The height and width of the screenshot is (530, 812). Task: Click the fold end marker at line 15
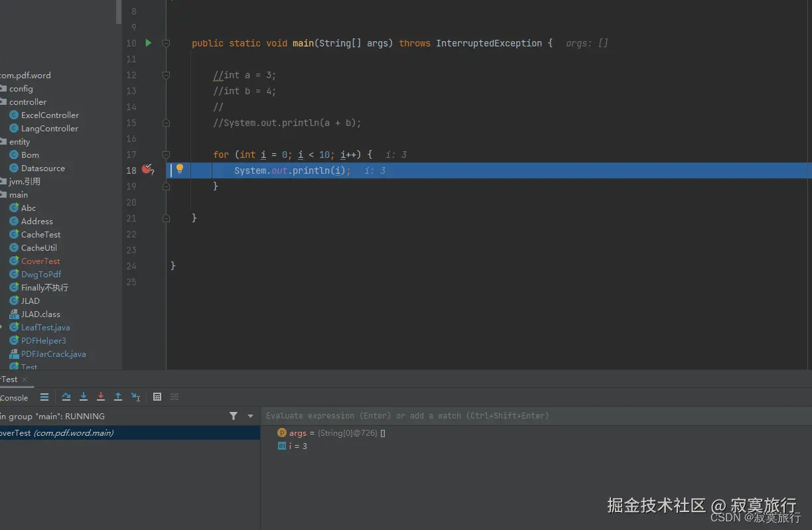pyautogui.click(x=166, y=123)
